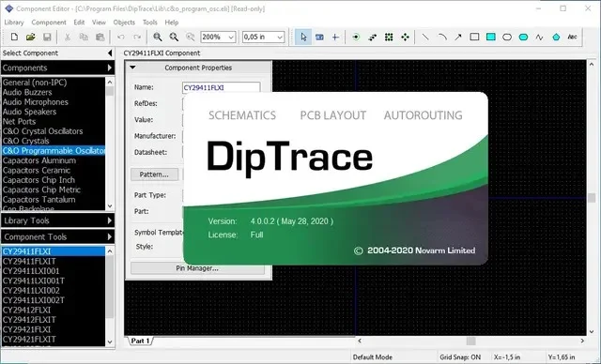Expand the Component Tools section

[58, 237]
